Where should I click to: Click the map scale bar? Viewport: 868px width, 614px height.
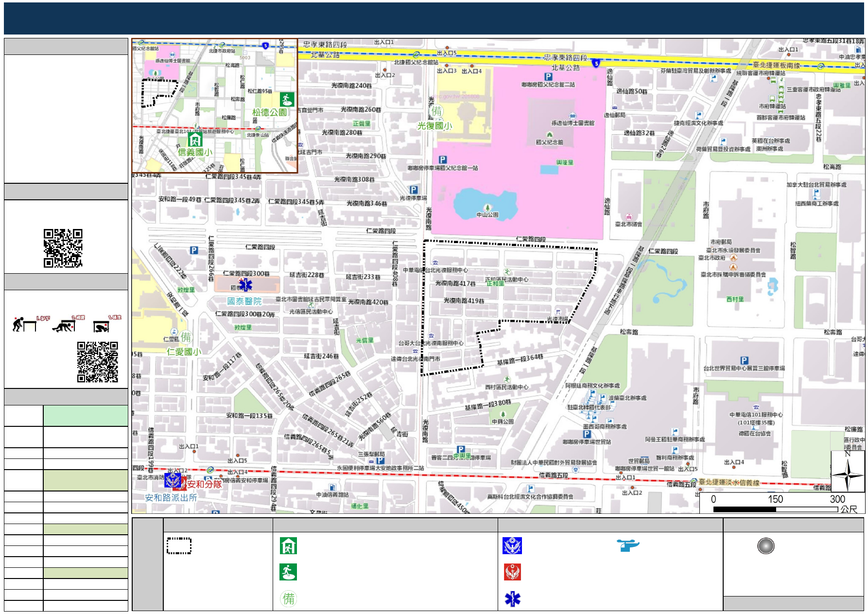click(776, 509)
